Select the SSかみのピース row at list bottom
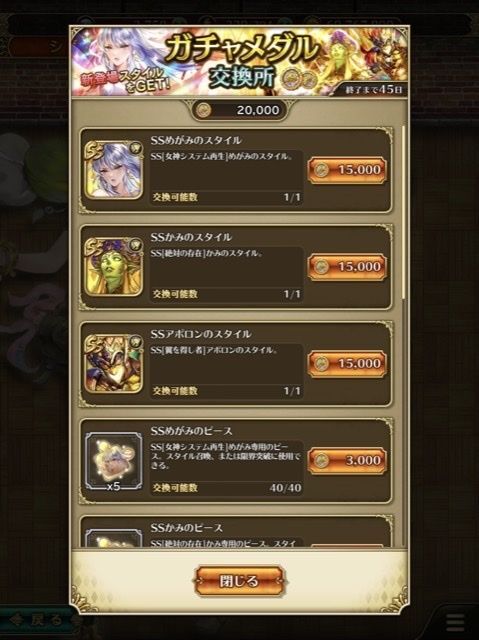This screenshot has height=640, width=479. (236, 531)
